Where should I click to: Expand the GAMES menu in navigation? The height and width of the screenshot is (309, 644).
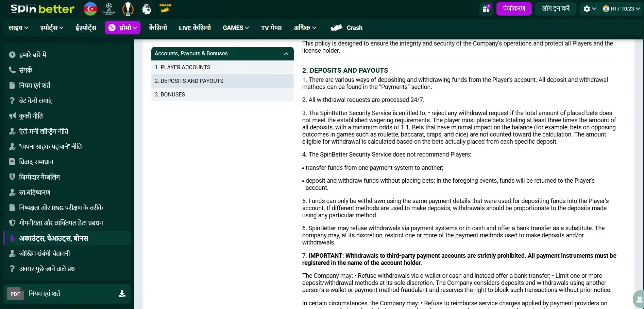236,28
